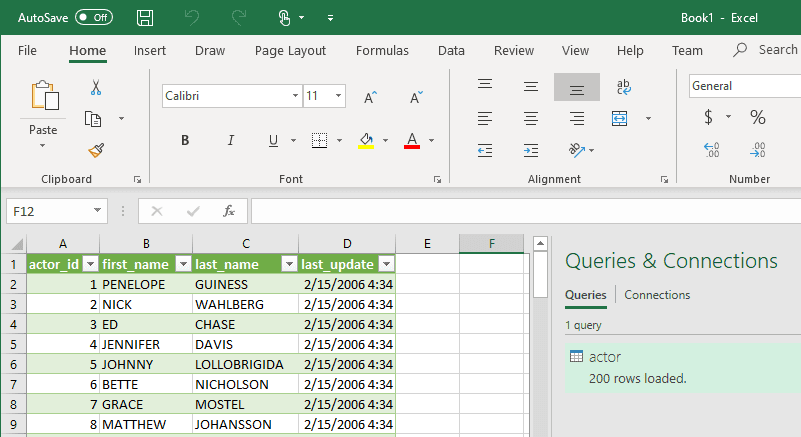
Task: Click the Undo arrow
Action: [192, 18]
